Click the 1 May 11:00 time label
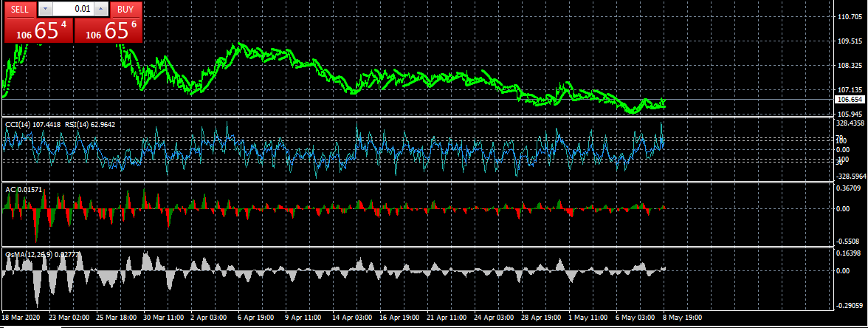 pyautogui.click(x=588, y=318)
